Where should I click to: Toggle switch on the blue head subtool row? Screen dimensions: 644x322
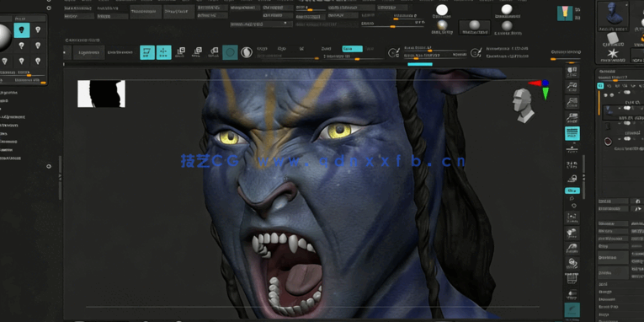tap(627, 108)
